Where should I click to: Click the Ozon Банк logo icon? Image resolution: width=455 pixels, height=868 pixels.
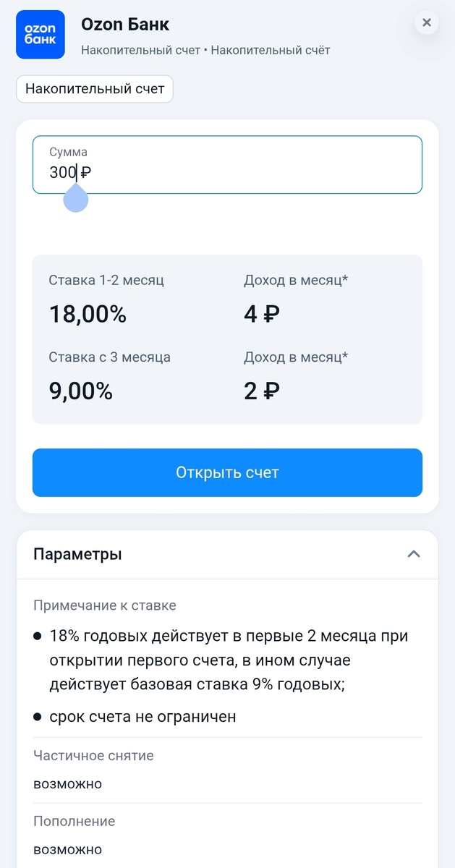click(x=40, y=34)
